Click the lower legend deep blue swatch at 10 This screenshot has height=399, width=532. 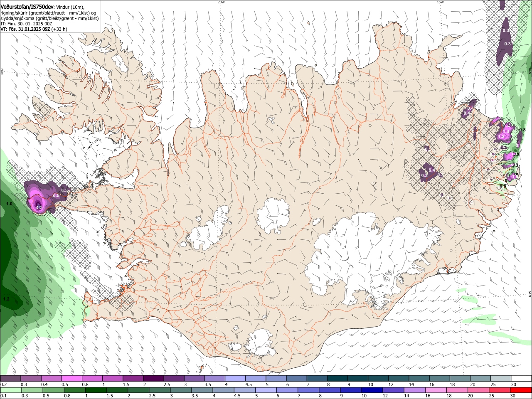pyautogui.click(x=372, y=390)
